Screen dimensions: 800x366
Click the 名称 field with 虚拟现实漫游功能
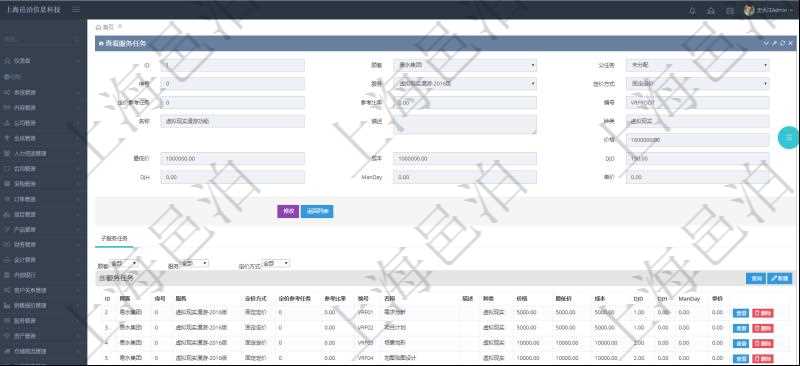point(233,121)
